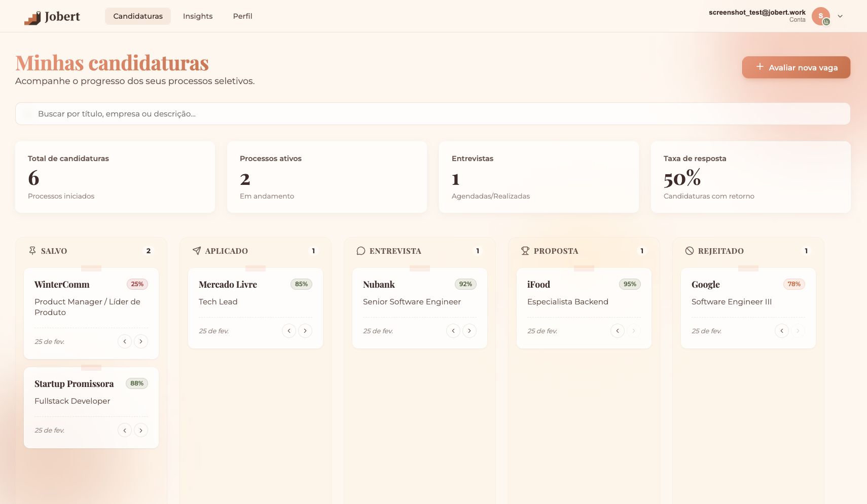This screenshot has width=867, height=504.
Task: Open the Google card title
Action: click(x=706, y=285)
